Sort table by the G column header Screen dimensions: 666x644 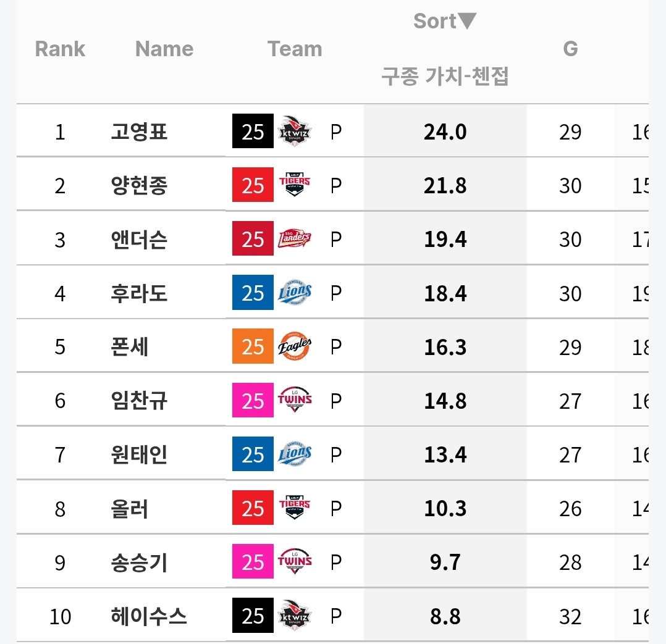click(x=570, y=49)
